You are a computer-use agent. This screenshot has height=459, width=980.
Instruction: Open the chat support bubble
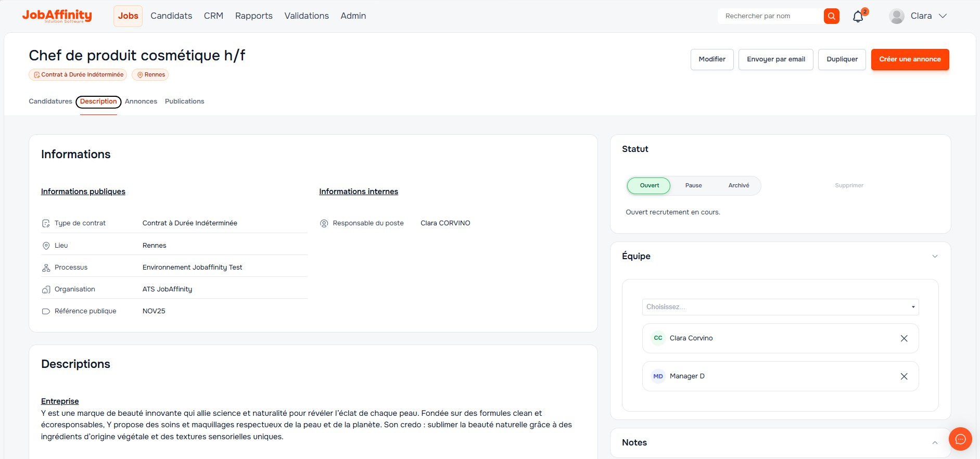(960, 439)
